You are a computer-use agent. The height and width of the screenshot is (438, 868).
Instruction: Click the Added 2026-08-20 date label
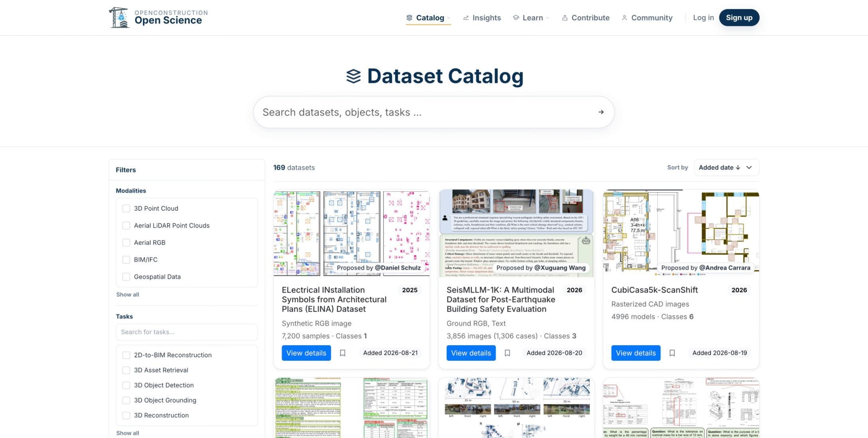click(554, 353)
